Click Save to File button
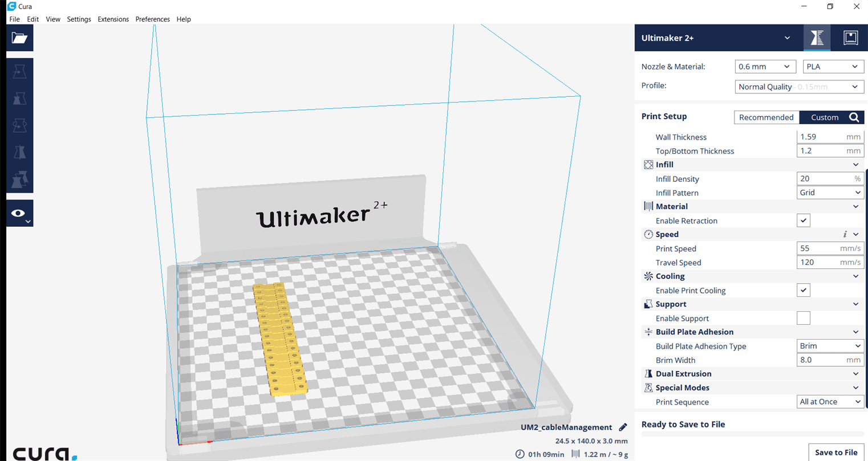This screenshot has width=868, height=461. 836,452
